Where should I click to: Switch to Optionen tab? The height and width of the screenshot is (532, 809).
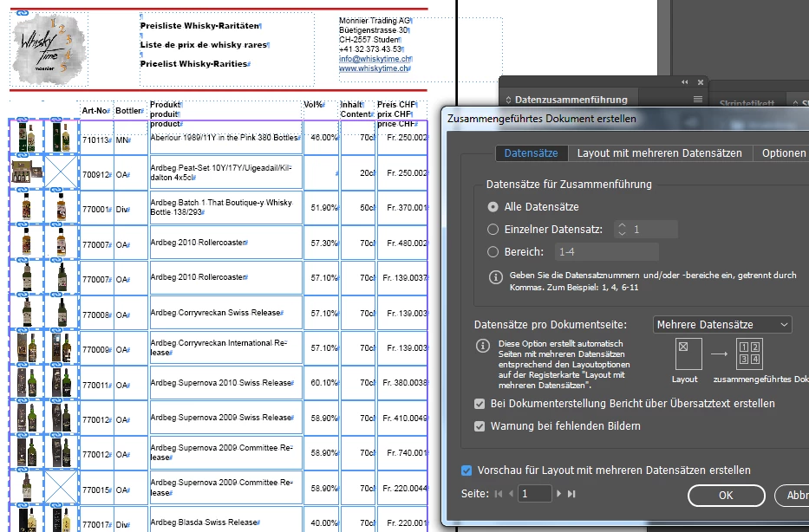783,153
